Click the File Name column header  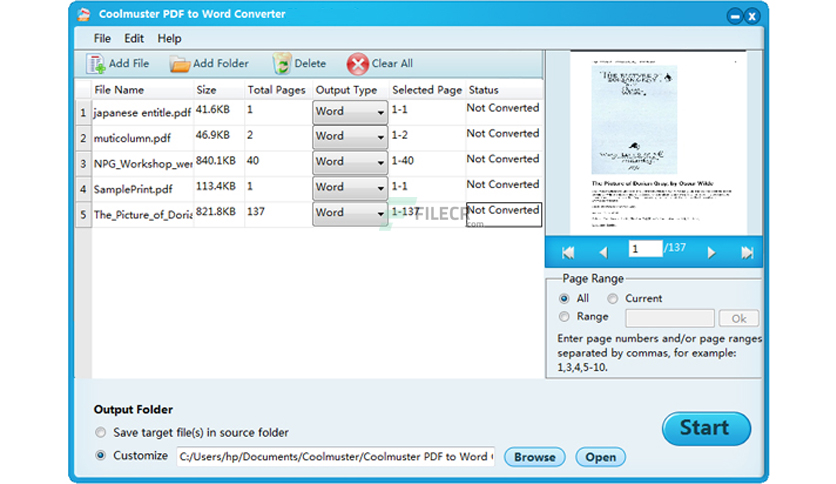(119, 90)
